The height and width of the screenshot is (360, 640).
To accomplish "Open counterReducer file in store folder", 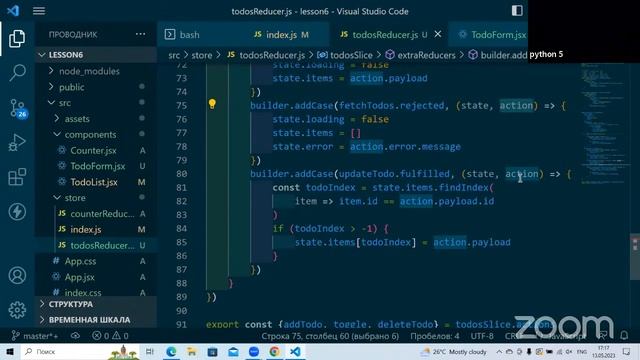I will [x=97, y=213].
